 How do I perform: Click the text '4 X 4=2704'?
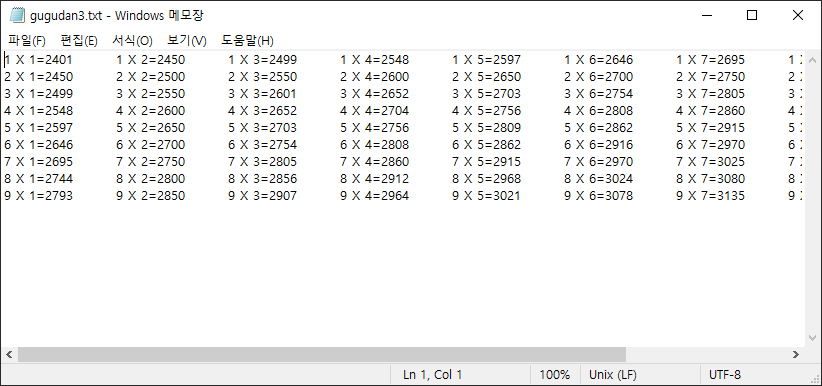point(374,111)
